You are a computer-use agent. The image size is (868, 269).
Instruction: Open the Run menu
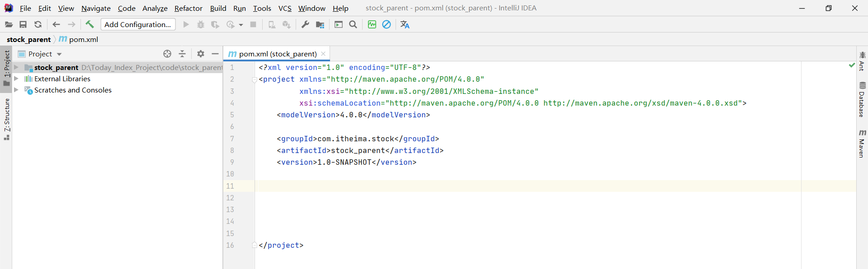(240, 8)
